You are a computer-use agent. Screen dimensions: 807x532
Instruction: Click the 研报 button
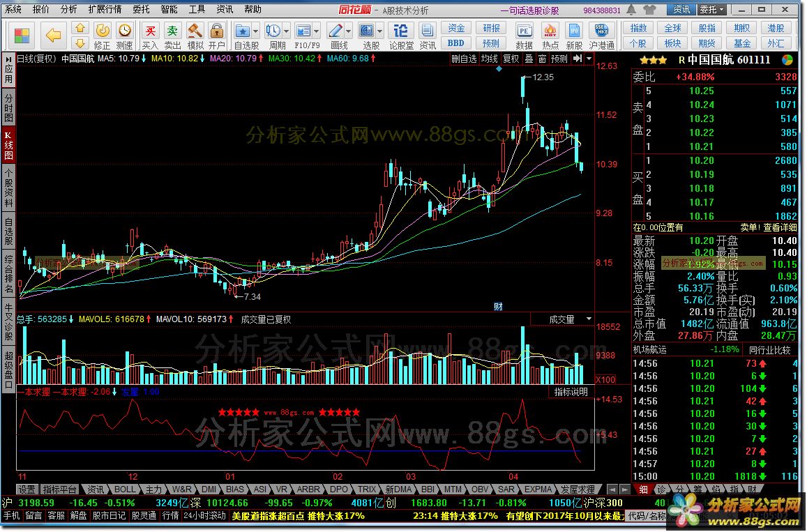(x=490, y=29)
